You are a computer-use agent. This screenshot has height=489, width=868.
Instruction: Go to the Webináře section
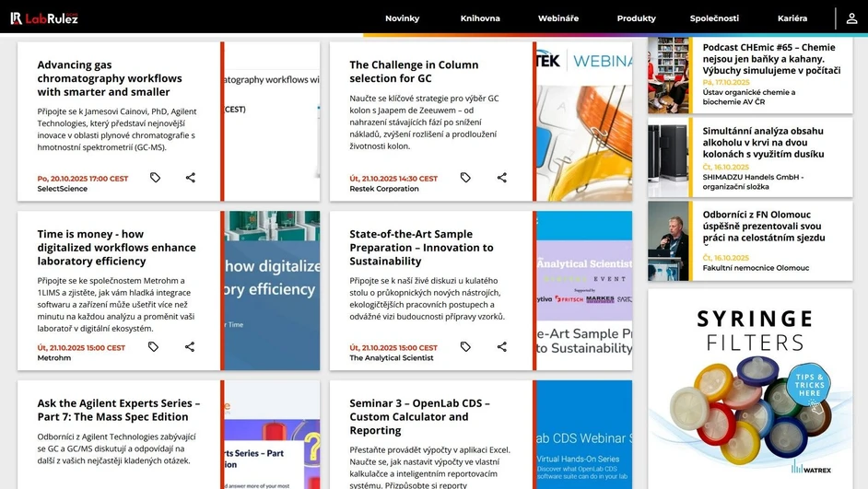point(558,18)
